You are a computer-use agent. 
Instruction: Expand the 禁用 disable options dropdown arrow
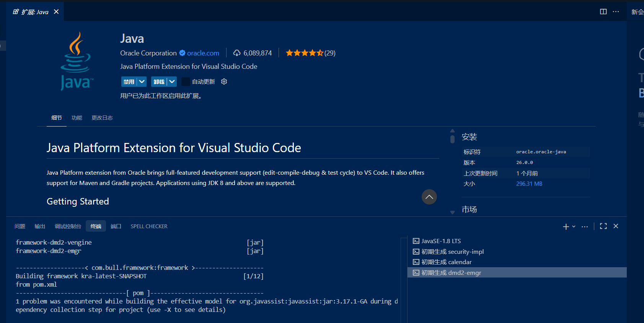[142, 81]
